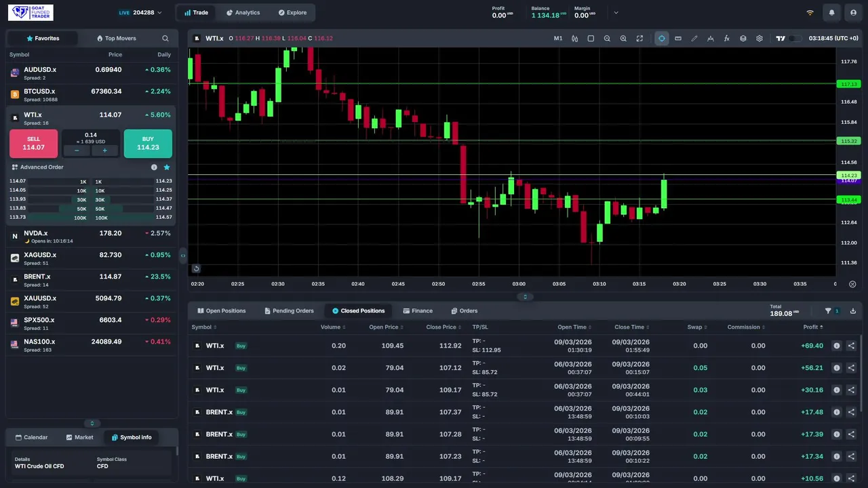Screen dimensions: 868x488
Task: Click the chart reset icon at bottom-left of chart
Action: [196, 268]
